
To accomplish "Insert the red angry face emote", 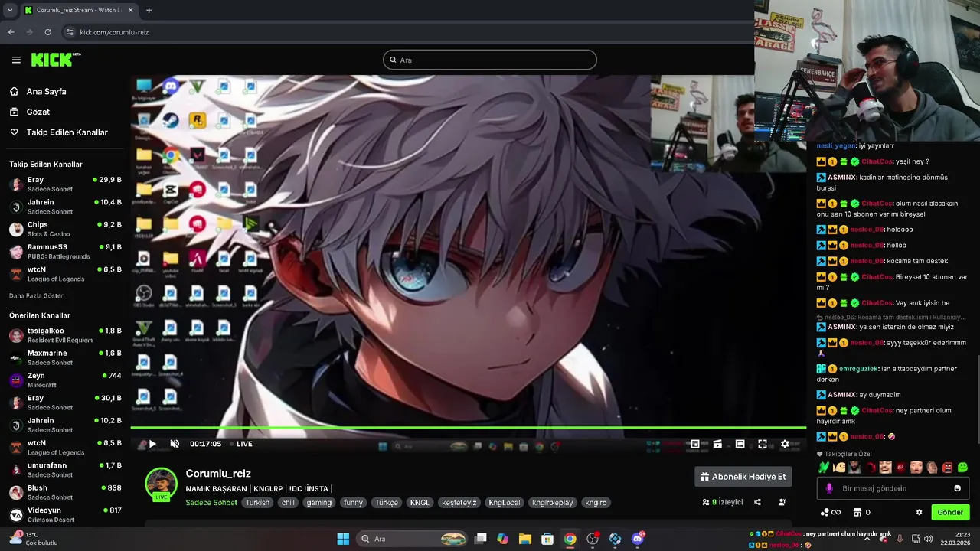I will pos(948,467).
